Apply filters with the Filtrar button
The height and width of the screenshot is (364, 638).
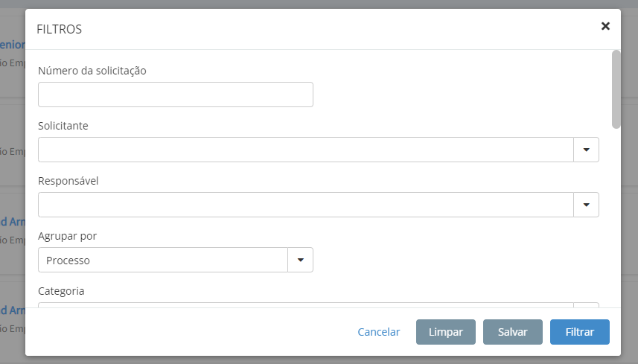click(580, 332)
